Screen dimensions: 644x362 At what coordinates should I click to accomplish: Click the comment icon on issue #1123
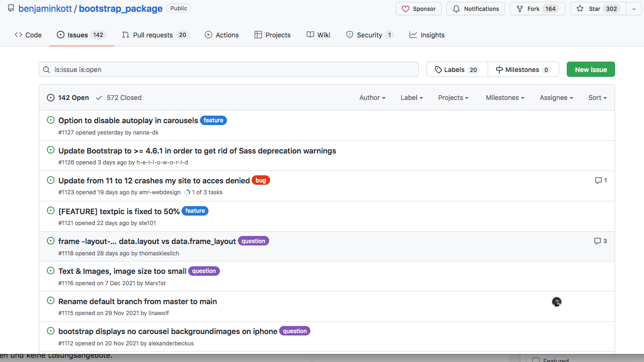pyautogui.click(x=598, y=181)
